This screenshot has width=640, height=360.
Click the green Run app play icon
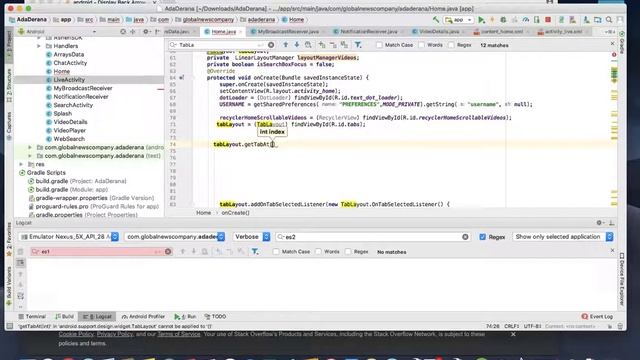pos(482,20)
